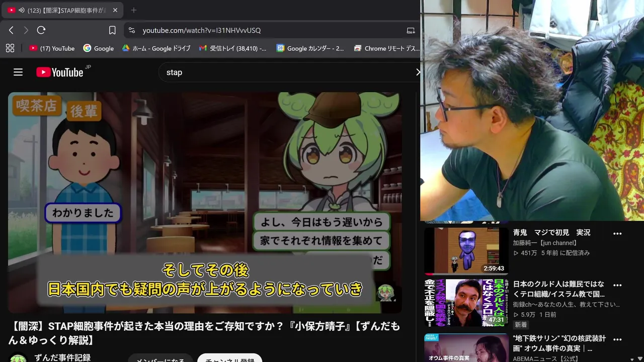This screenshot has width=644, height=362.
Task: Click the video title 【闇深】STAP細胞事件
Action: point(204,333)
